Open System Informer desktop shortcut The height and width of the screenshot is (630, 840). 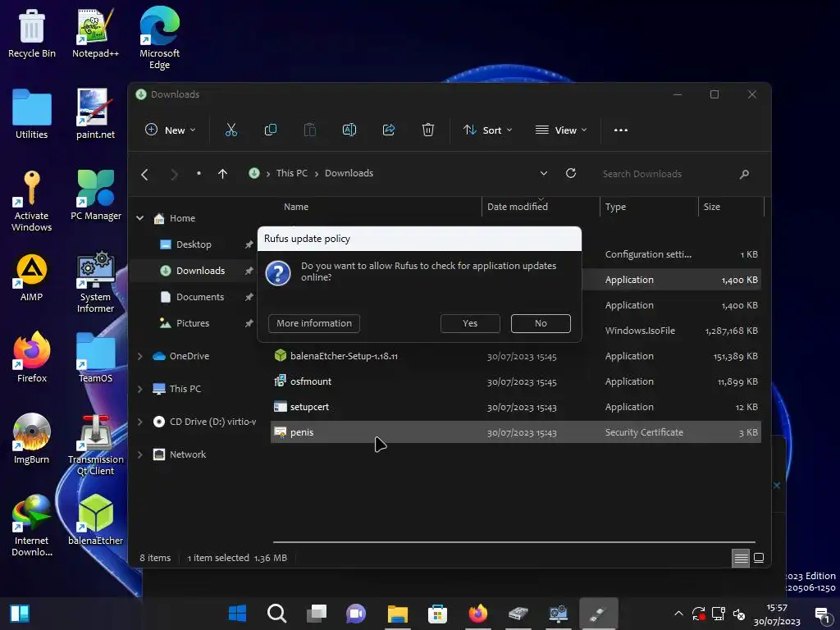[x=95, y=282]
